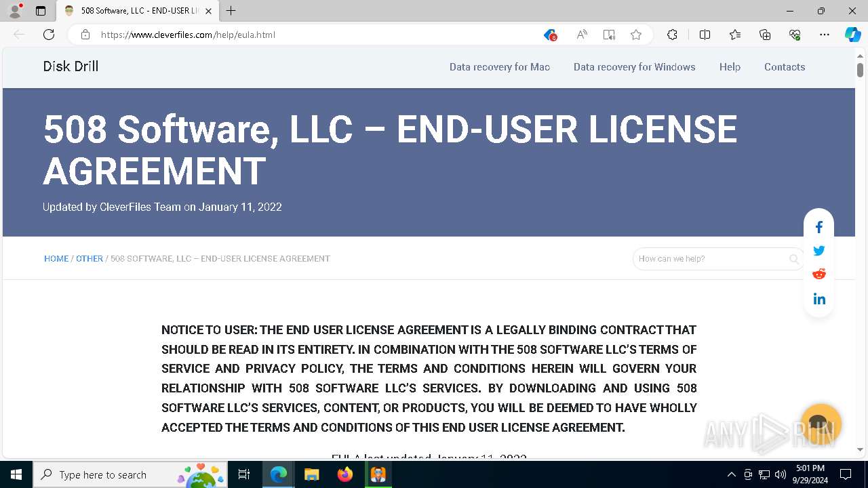Switch to Microsoft Edge in taskbar
Screen dimensions: 868x488
[279, 474]
